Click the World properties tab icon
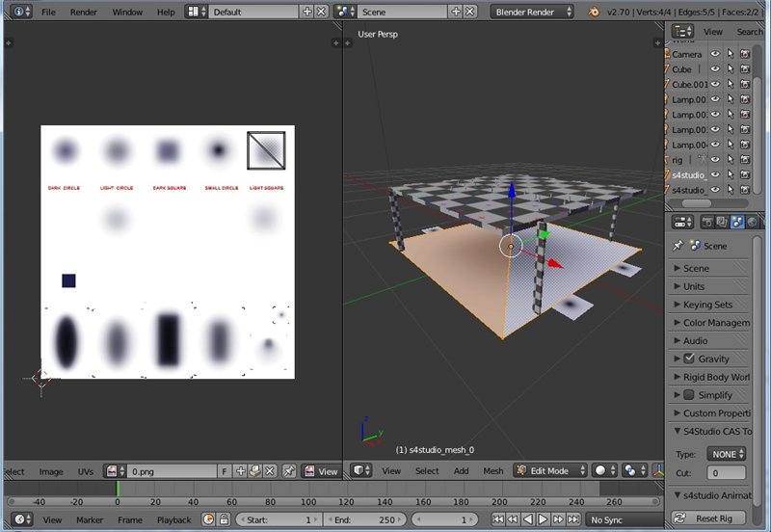 (753, 222)
